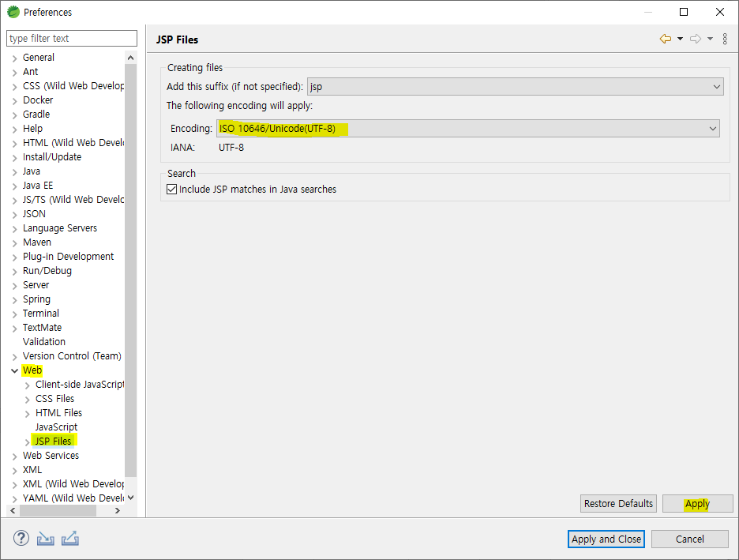Focus the type filter text field
This screenshot has height=560, width=739.
coord(72,38)
